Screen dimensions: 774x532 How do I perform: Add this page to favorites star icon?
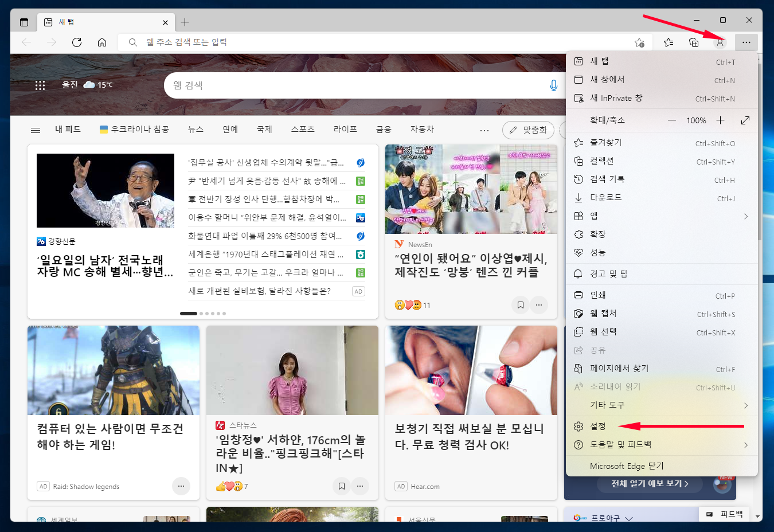tap(639, 42)
